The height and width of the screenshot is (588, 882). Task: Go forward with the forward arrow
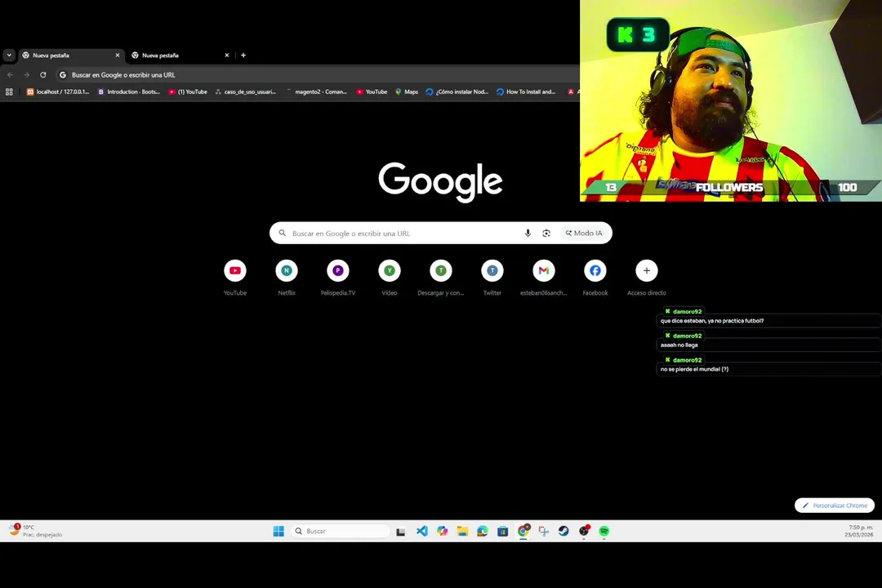(x=26, y=75)
